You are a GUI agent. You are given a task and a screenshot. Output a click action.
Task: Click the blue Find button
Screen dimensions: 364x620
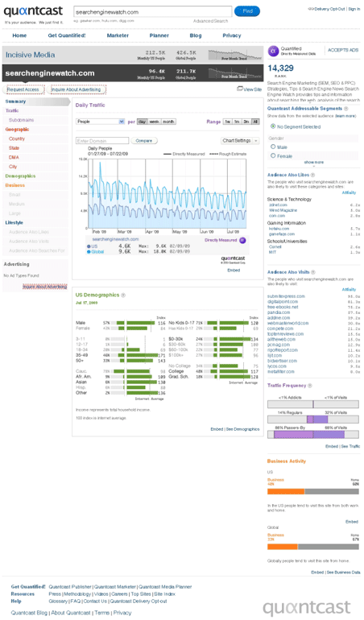click(x=247, y=11)
